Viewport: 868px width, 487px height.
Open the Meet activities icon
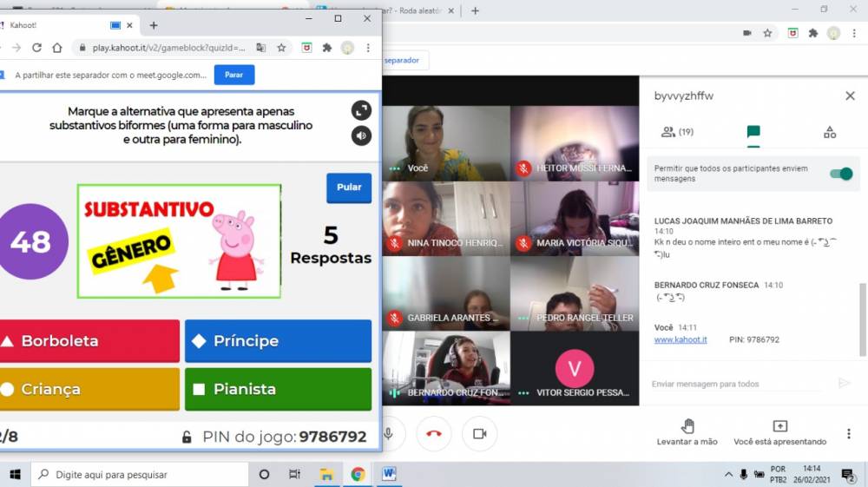(829, 132)
